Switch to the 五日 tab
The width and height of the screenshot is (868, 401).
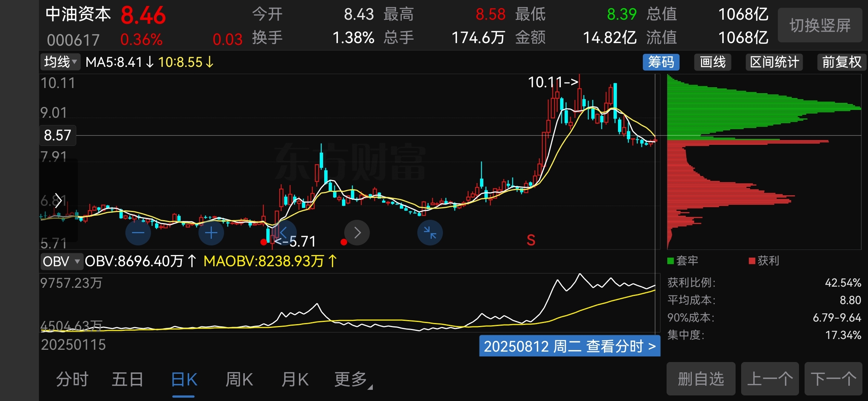pyautogui.click(x=128, y=379)
